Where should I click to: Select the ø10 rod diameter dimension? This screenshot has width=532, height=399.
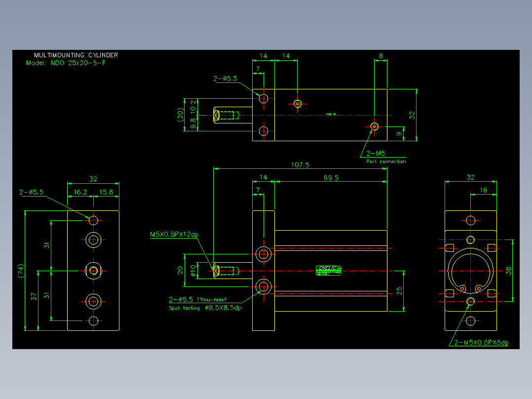[x=193, y=271]
